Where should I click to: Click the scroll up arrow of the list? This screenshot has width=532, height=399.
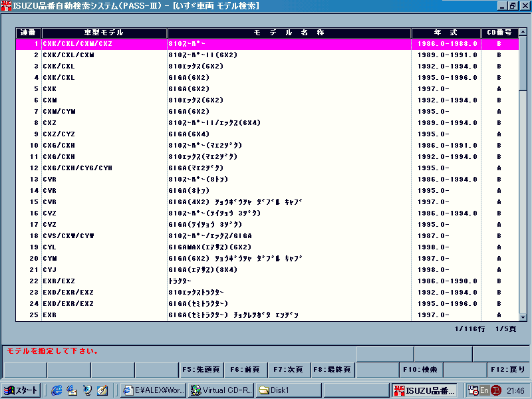click(523, 32)
